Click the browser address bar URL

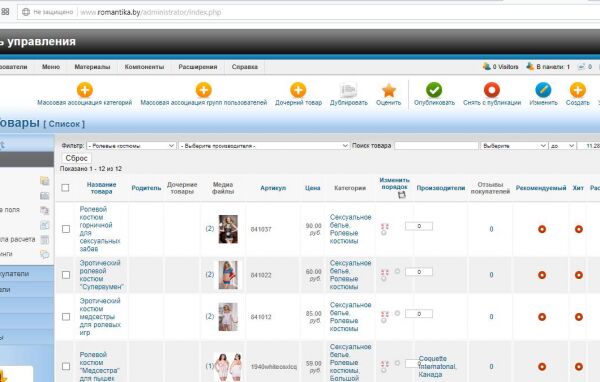151,12
